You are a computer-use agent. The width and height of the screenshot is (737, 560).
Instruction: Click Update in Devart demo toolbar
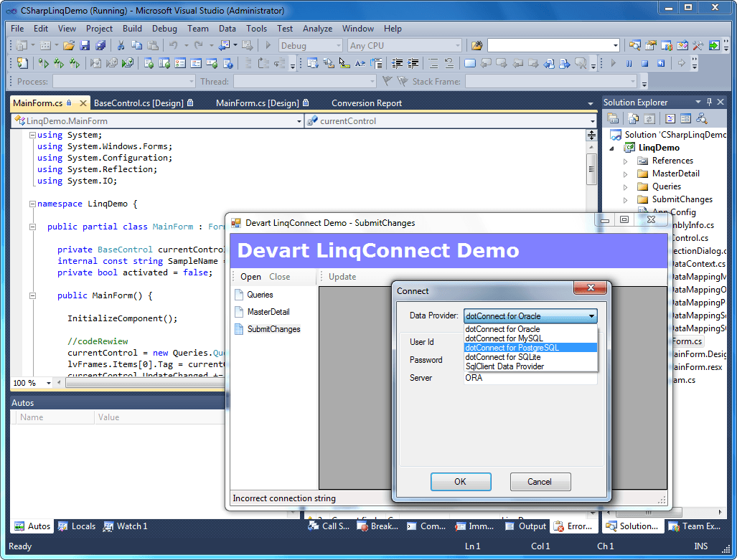click(x=342, y=277)
